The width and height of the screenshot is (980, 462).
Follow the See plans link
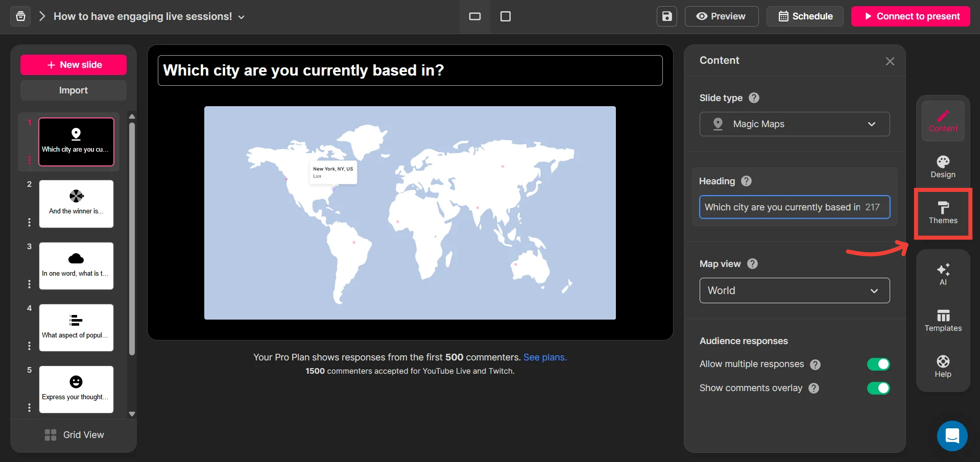click(545, 357)
